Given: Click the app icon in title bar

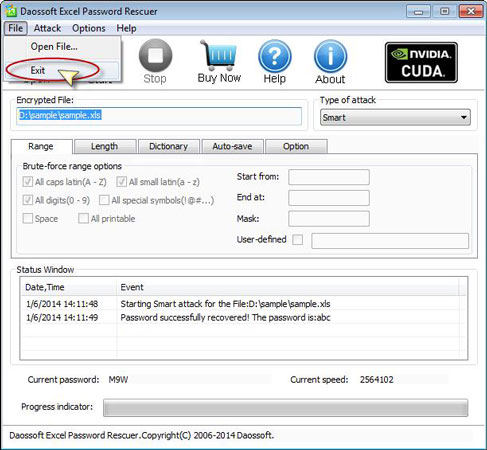Looking at the screenshot, I should pyautogui.click(x=11, y=11).
